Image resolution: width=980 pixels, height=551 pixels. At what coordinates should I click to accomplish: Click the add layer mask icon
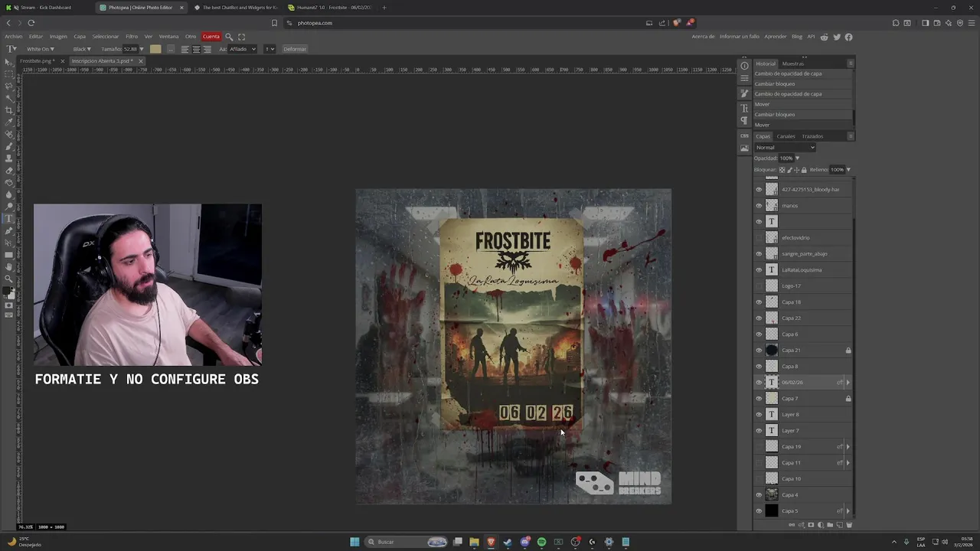point(811,525)
